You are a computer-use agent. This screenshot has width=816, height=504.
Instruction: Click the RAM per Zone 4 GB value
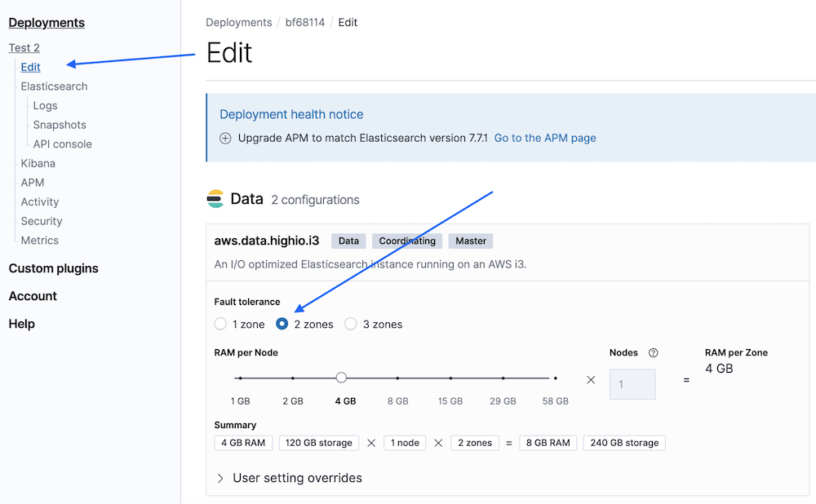click(719, 369)
